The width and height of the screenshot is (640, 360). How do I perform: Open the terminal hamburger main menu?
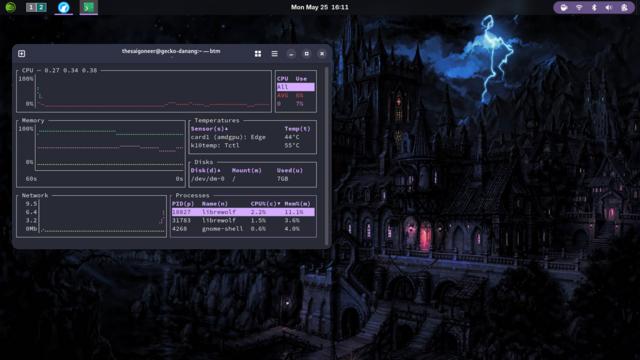[x=274, y=54]
